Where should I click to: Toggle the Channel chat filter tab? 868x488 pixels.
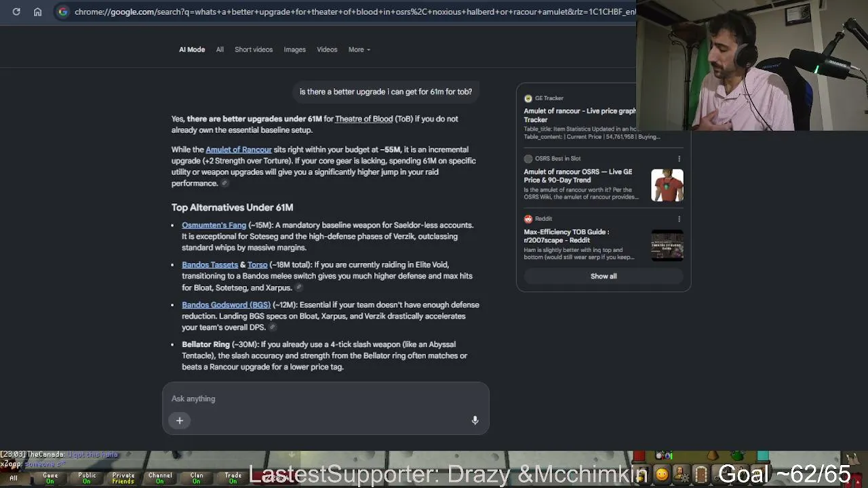pos(160,478)
